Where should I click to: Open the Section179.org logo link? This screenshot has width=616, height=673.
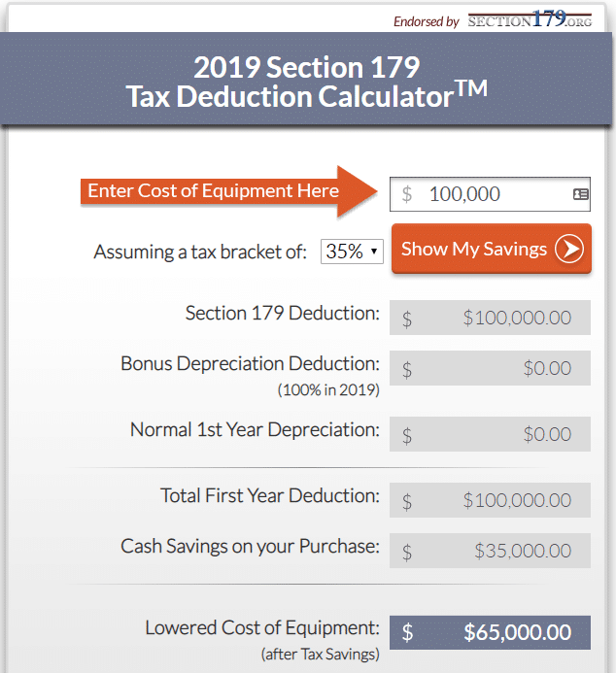pos(530,19)
